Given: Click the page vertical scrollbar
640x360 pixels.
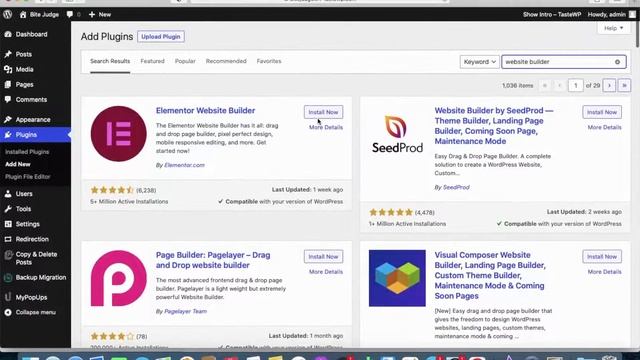Looking at the screenshot, I should point(638,34).
